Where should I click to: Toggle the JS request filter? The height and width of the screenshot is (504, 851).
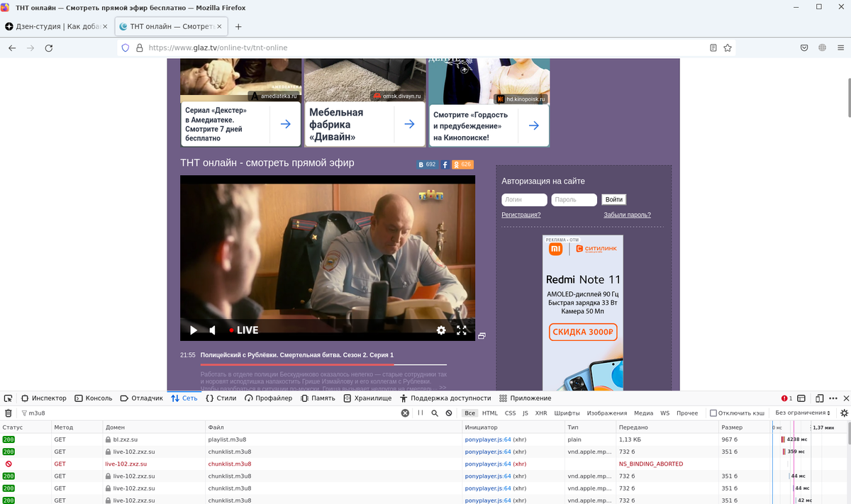coord(525,413)
